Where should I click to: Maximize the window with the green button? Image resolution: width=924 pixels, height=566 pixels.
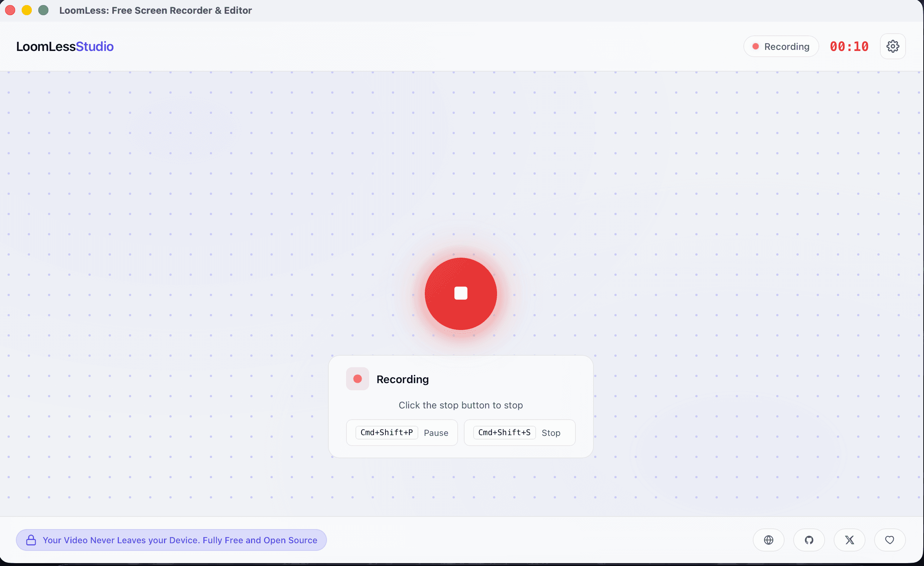43,10
